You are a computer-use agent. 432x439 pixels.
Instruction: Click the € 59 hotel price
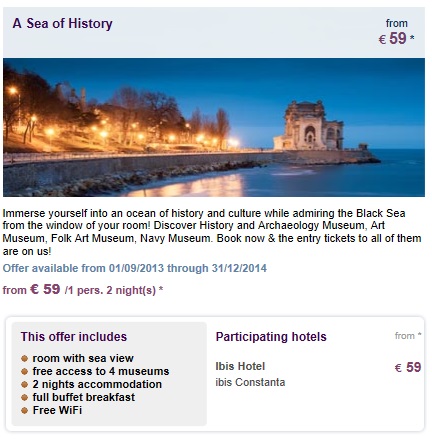click(408, 367)
